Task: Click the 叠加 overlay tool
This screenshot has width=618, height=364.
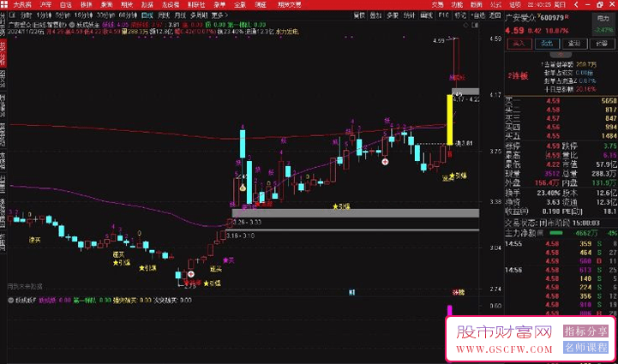Action: (375, 15)
